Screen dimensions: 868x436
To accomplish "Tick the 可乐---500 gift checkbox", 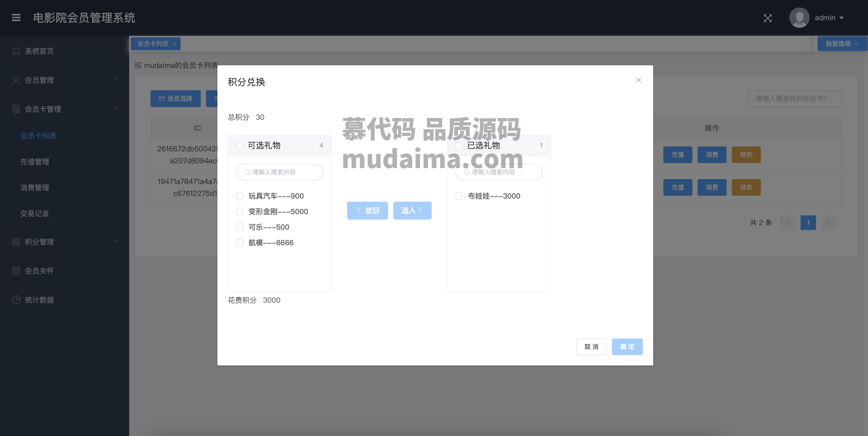I will coord(240,227).
